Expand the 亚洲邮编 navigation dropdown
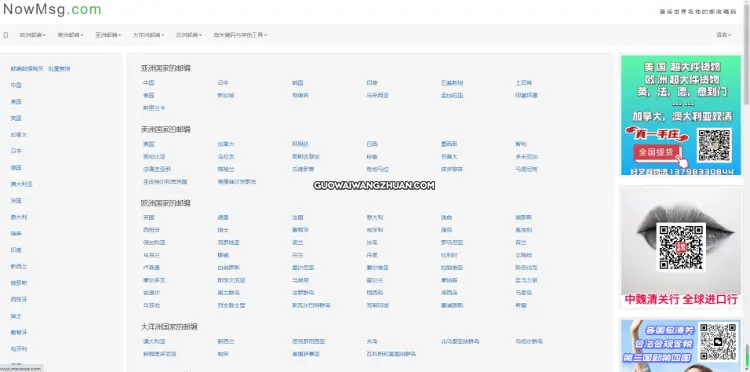Viewport: 750px width, 372px height. tap(108, 35)
